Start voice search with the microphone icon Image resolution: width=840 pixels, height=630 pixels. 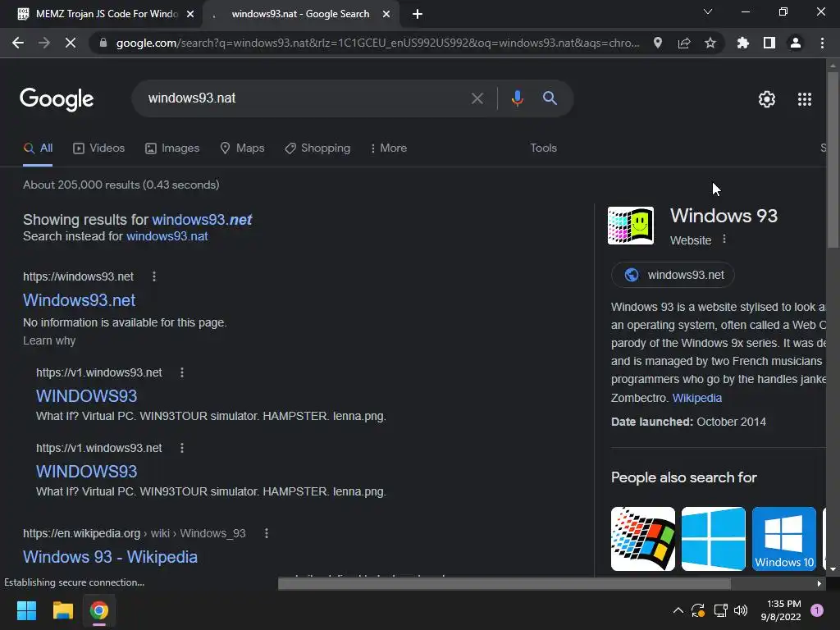coord(517,98)
